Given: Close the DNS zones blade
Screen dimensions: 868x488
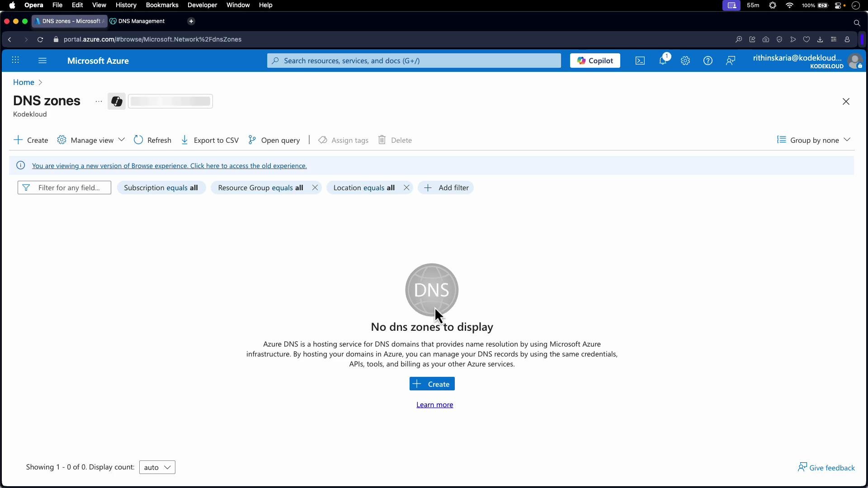Looking at the screenshot, I should pyautogui.click(x=846, y=102).
